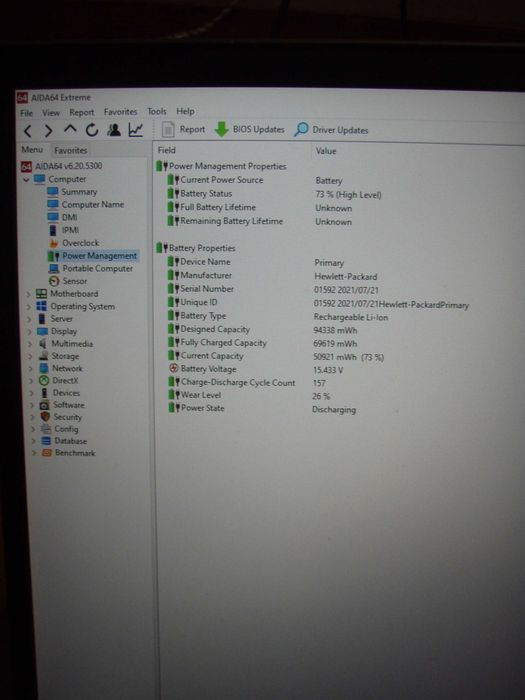Switch to the Favorites tab
Image resolution: width=525 pixels, height=700 pixels.
(71, 150)
